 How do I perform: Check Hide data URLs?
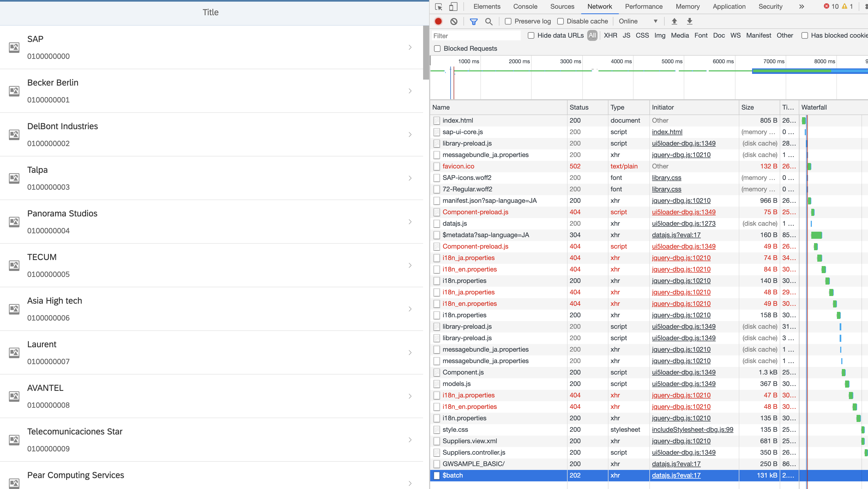(531, 35)
